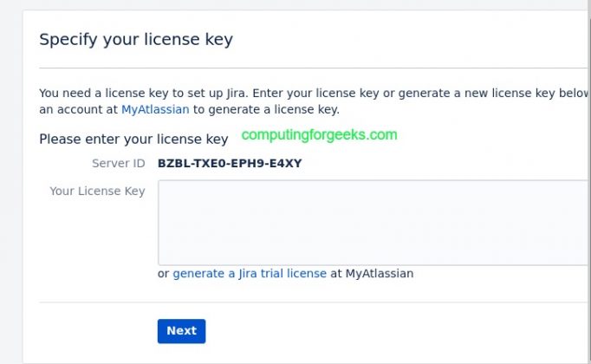Select the Your License Key field label
Image resolution: width=591 pixels, height=364 pixels.
click(x=97, y=191)
